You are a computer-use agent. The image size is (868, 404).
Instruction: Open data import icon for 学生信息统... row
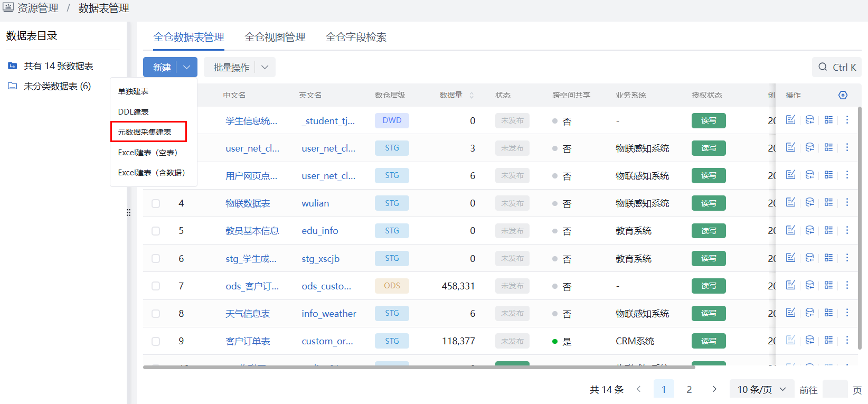coord(809,120)
